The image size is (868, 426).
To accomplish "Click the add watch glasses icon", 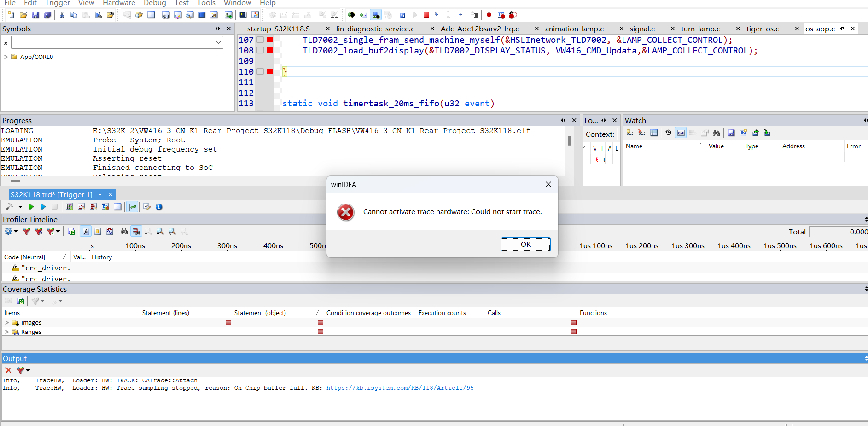I will click(x=630, y=133).
